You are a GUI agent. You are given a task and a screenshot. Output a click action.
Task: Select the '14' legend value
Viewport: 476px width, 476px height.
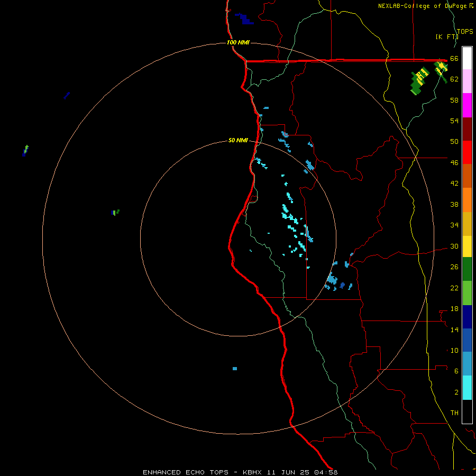454,330
